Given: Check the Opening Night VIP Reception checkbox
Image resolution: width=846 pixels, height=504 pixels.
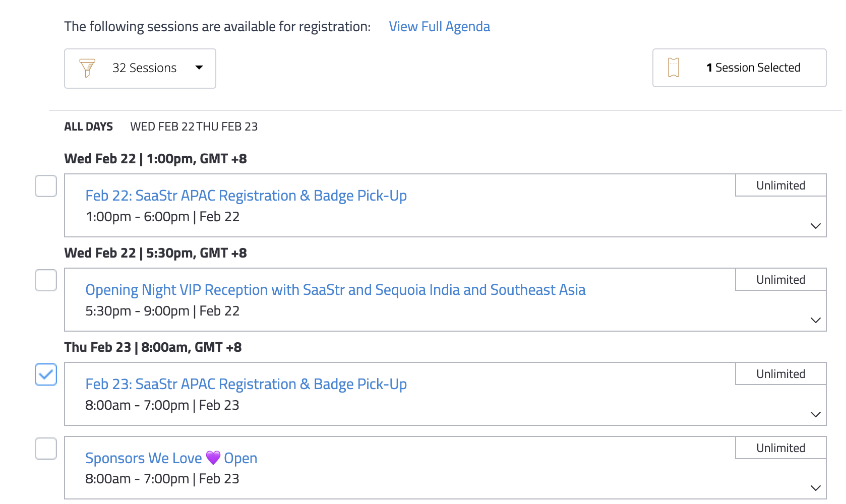Looking at the screenshot, I should coord(46,280).
